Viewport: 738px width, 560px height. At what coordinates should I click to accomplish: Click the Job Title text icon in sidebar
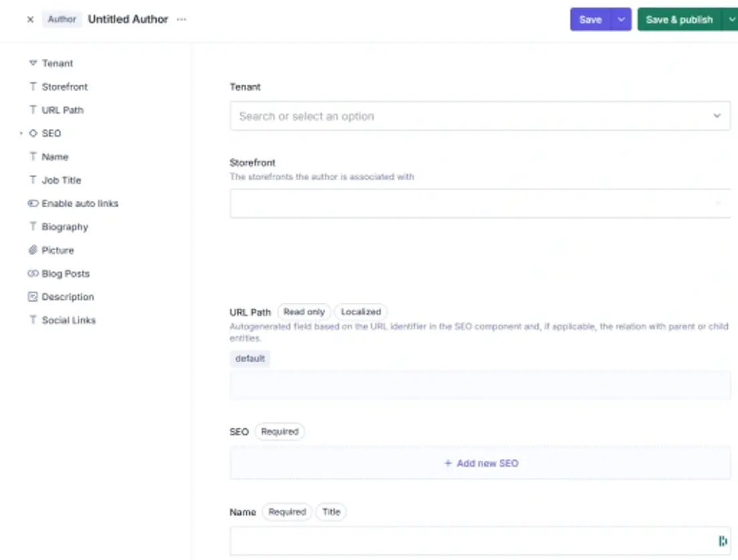point(33,180)
